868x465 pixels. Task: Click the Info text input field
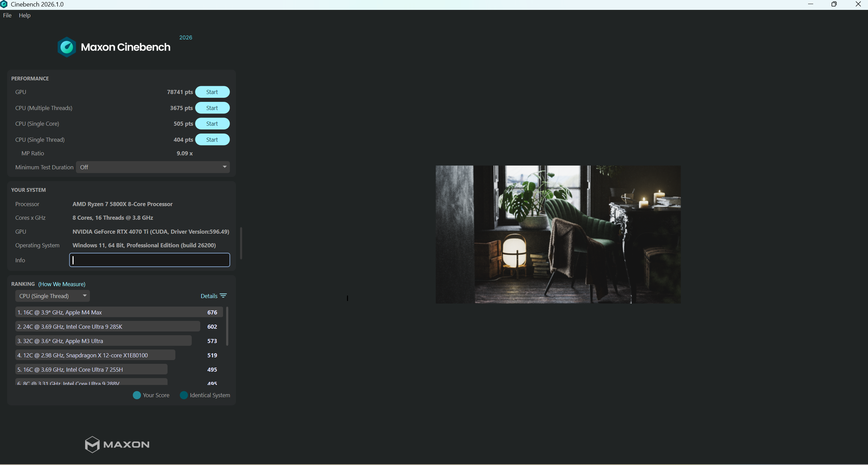point(149,260)
